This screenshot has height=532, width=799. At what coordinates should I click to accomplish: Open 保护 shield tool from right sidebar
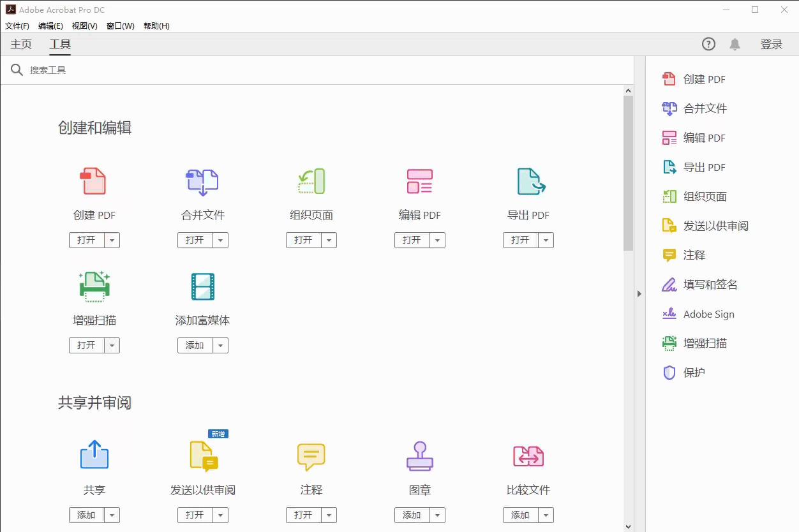(683, 373)
